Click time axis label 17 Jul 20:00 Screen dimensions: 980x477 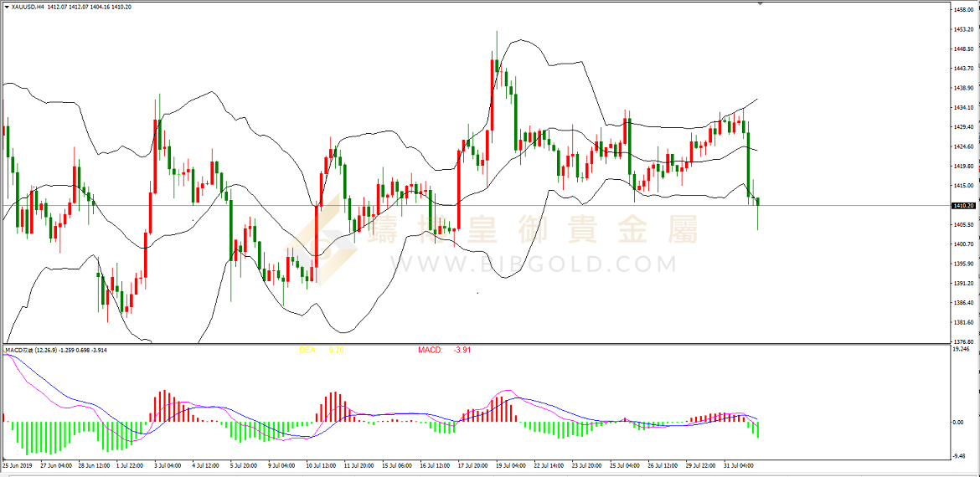coord(472,465)
